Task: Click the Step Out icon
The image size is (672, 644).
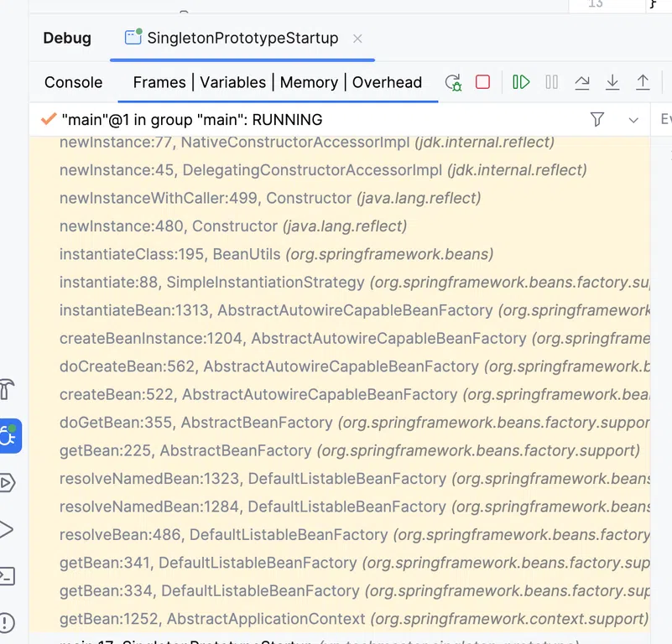Action: point(643,82)
